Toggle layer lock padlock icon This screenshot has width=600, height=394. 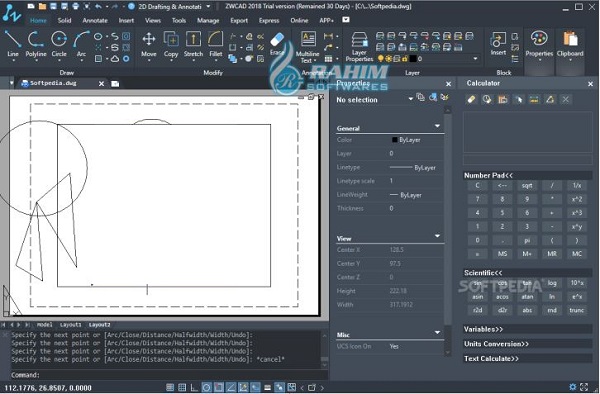404,59
